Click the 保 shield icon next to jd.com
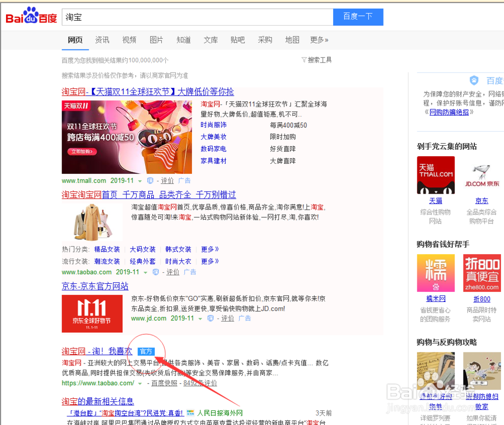Viewport: 504px width, 425px height. 211,318
